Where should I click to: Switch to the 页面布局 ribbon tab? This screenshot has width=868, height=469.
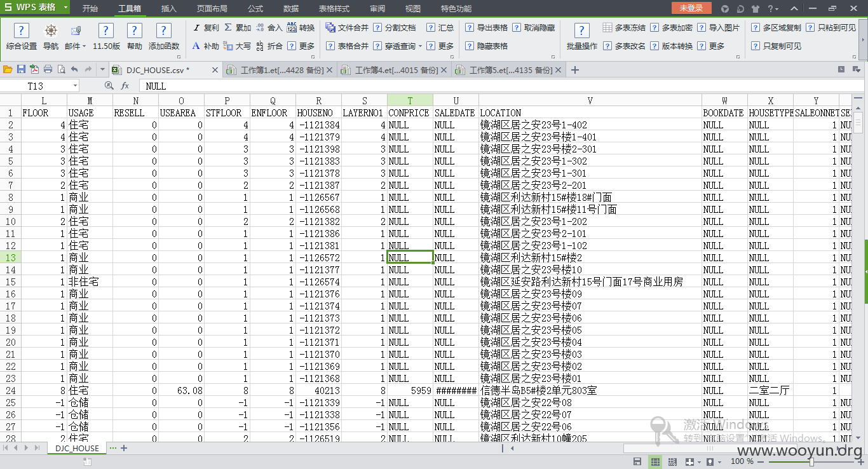[x=212, y=9]
